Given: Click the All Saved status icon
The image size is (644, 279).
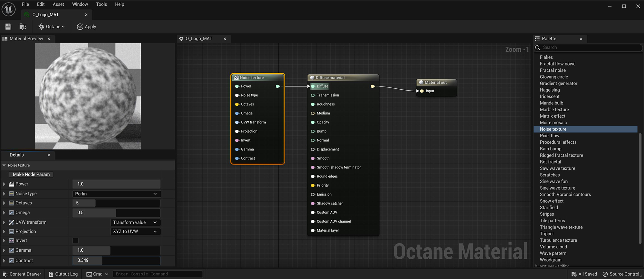Looking at the screenshot, I should [x=574, y=274].
